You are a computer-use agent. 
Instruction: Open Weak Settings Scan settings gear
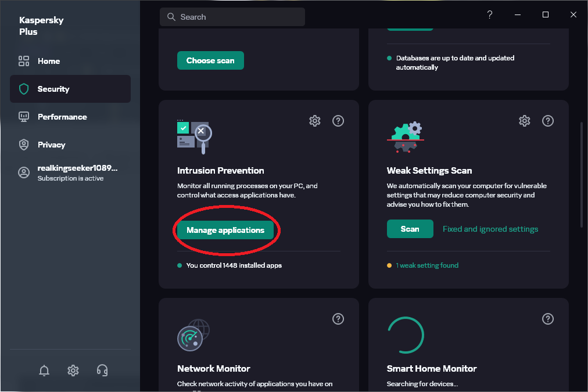pyautogui.click(x=525, y=121)
